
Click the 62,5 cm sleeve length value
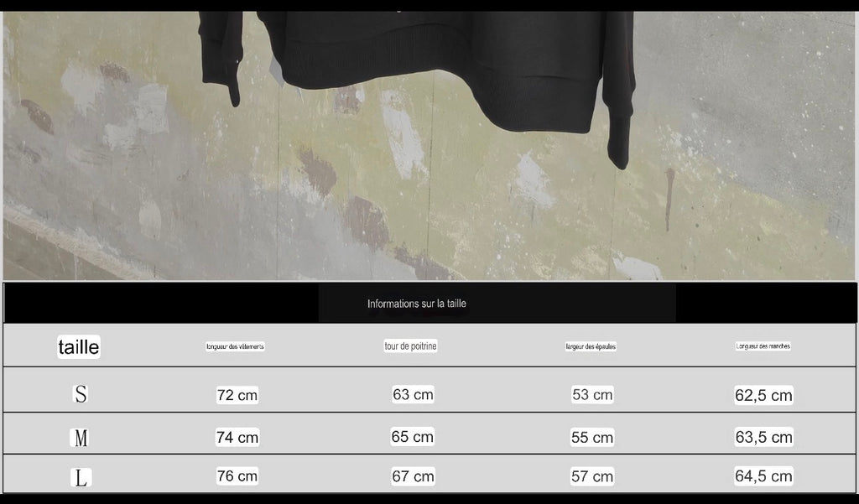click(763, 395)
